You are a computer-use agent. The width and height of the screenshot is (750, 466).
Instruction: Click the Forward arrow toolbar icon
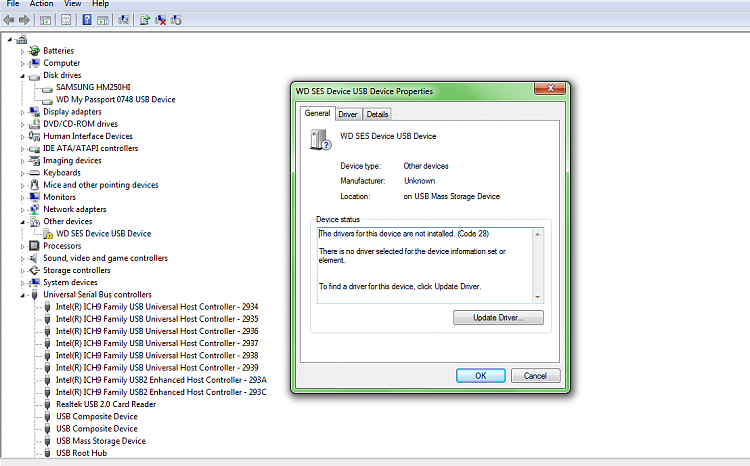24,20
